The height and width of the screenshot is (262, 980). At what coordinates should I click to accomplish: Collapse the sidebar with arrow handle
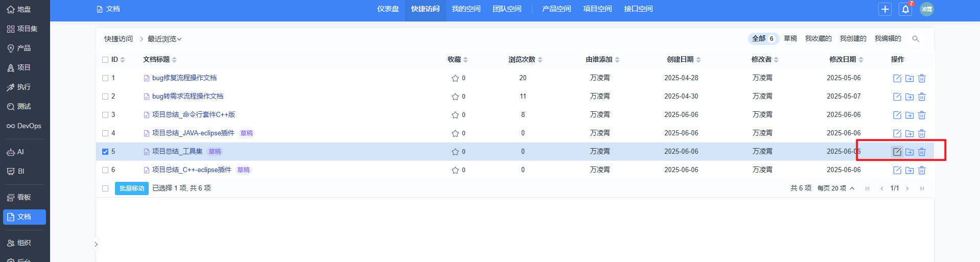coord(96,244)
